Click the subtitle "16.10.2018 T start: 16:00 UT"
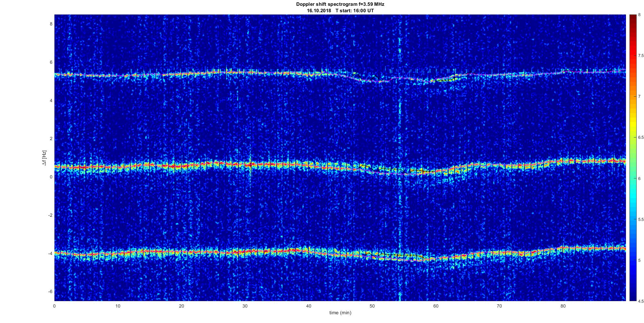 coord(340,11)
